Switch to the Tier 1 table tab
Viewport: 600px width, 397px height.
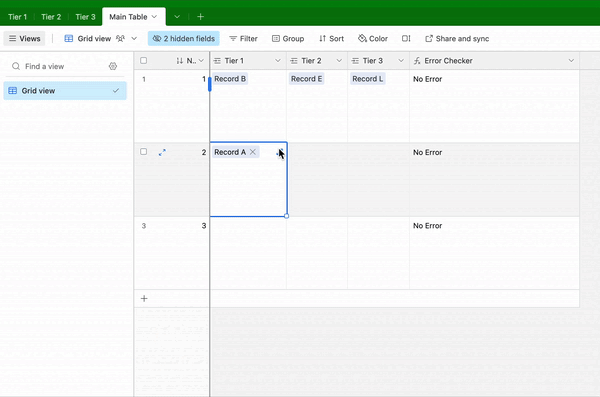[18, 17]
